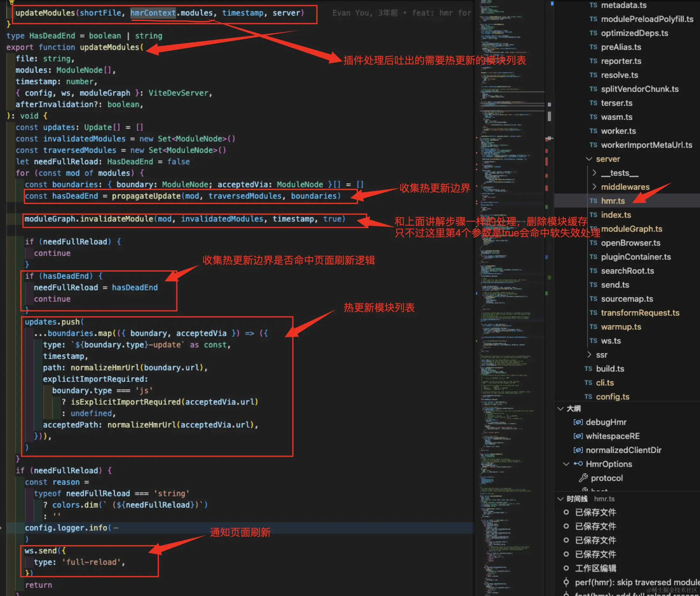This screenshot has height=596, width=700.
Task: Open hmr.ts in the file explorer
Action: 613,201
